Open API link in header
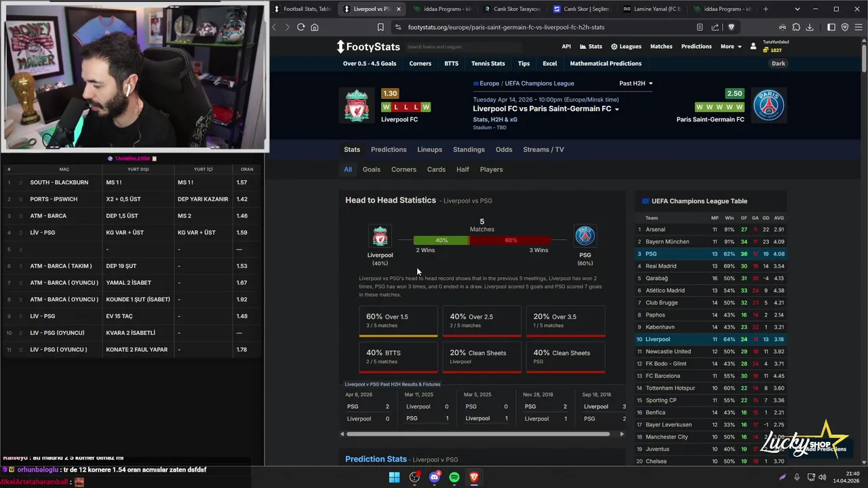Screen dimensions: 868x488 [566, 47]
